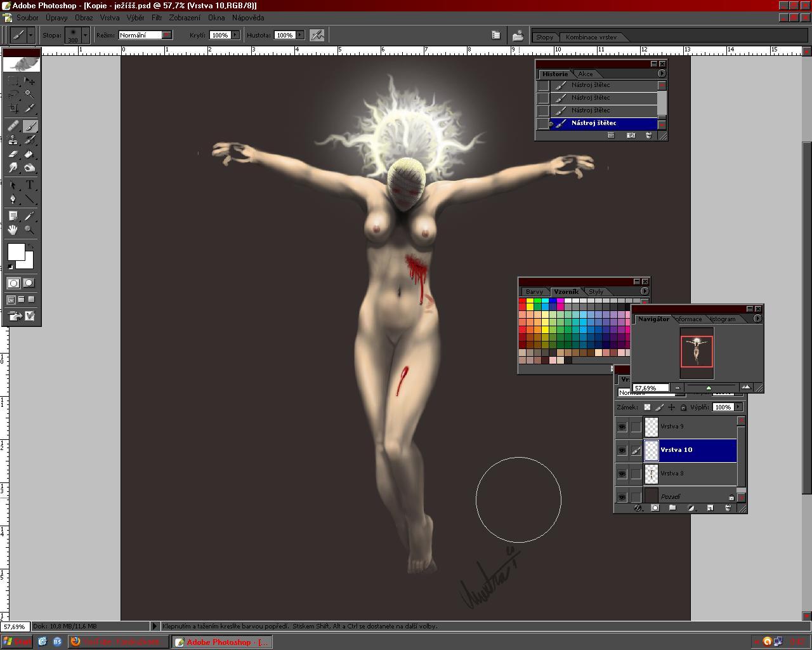This screenshot has height=650, width=812.
Task: Activate the Zoom magnifier tool
Action: click(x=29, y=230)
